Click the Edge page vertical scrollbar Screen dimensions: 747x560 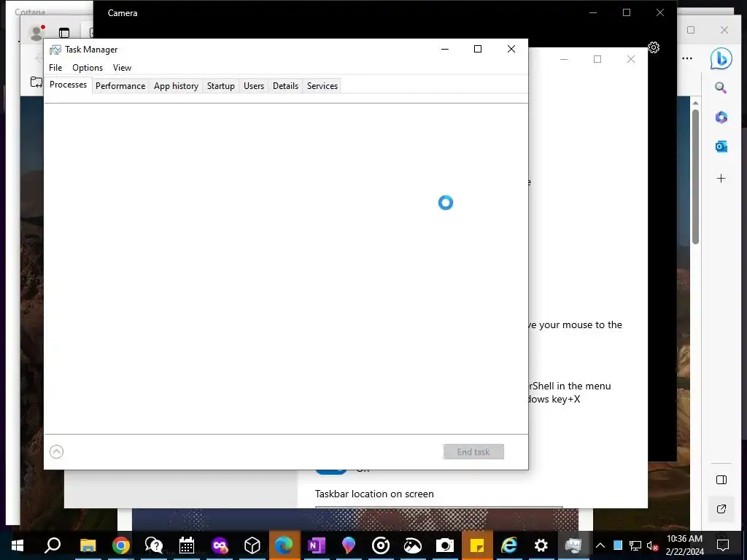(695, 177)
